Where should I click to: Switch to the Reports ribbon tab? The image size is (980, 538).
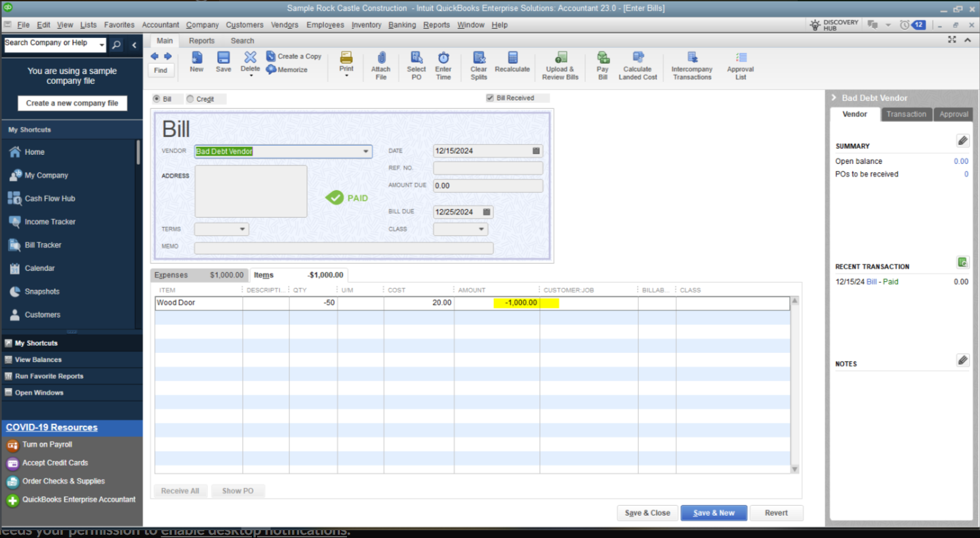pyautogui.click(x=201, y=41)
